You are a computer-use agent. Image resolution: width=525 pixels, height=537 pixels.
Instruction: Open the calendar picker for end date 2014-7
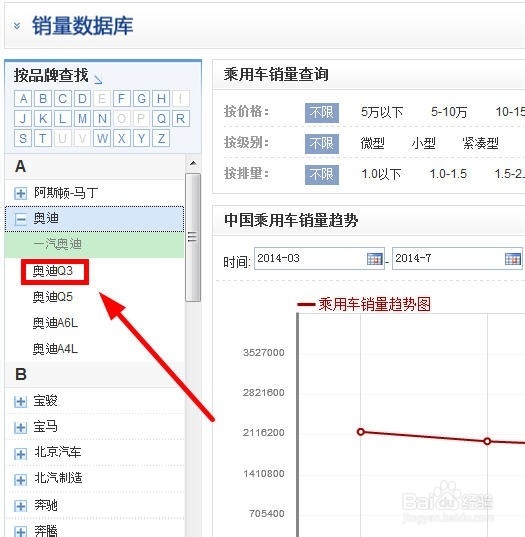pos(513,259)
